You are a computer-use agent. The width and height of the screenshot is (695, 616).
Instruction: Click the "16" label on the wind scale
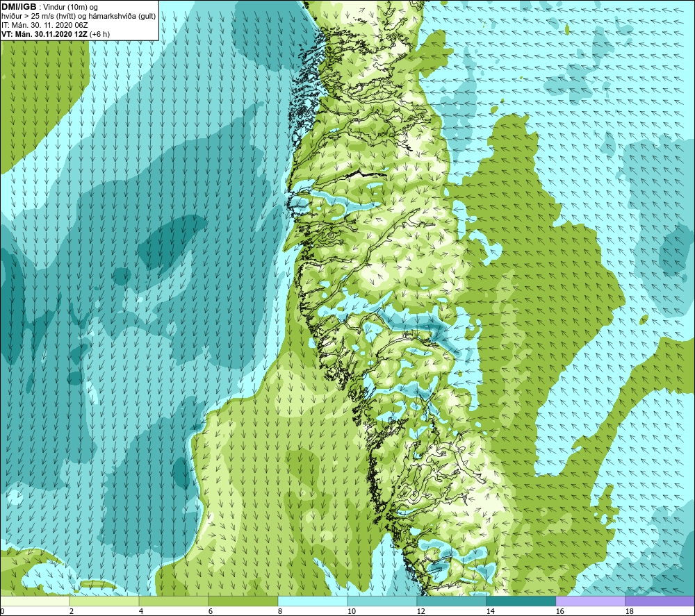click(x=559, y=611)
